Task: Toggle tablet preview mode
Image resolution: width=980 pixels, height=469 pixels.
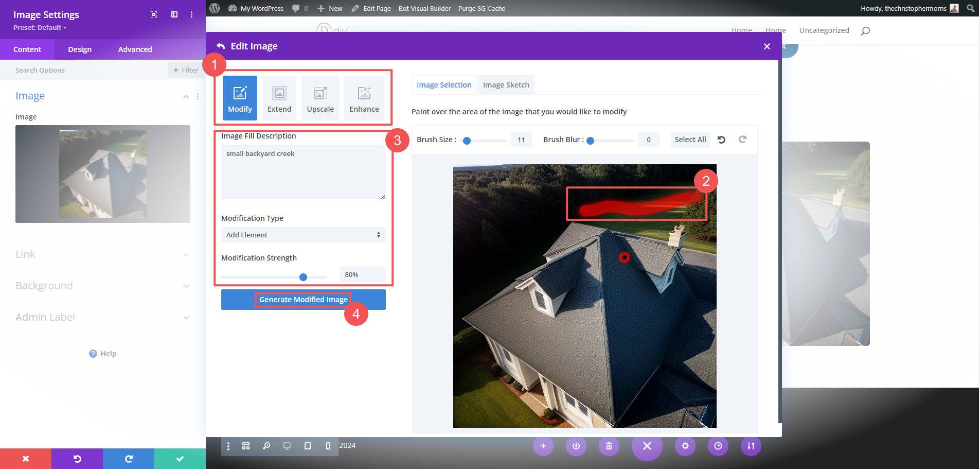Action: 308,446
